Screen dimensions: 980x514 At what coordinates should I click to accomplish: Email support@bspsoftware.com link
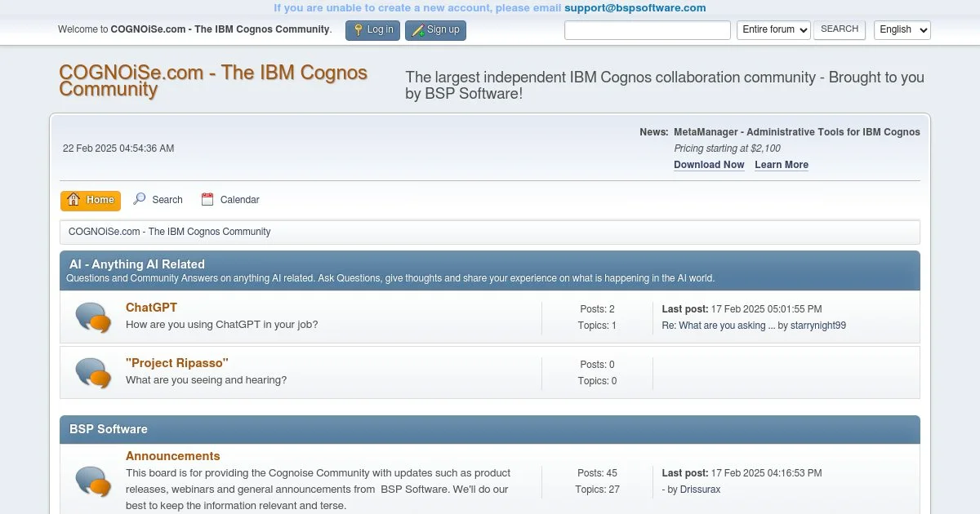[635, 8]
